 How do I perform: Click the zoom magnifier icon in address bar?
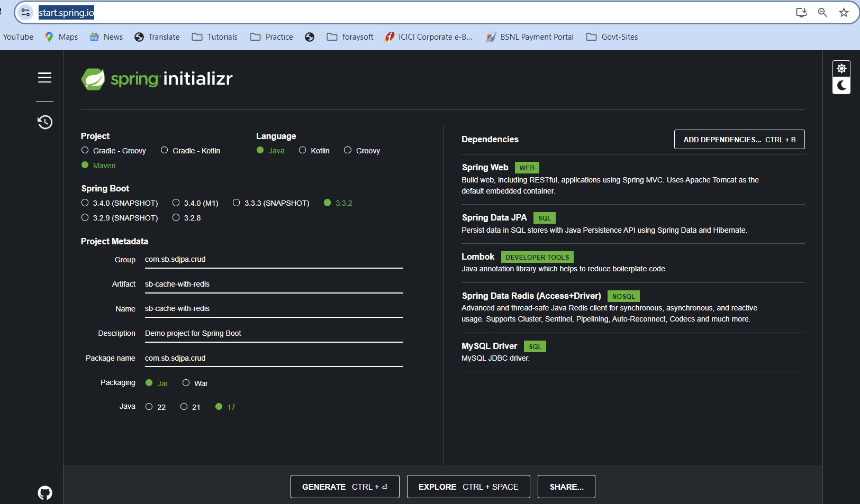822,13
